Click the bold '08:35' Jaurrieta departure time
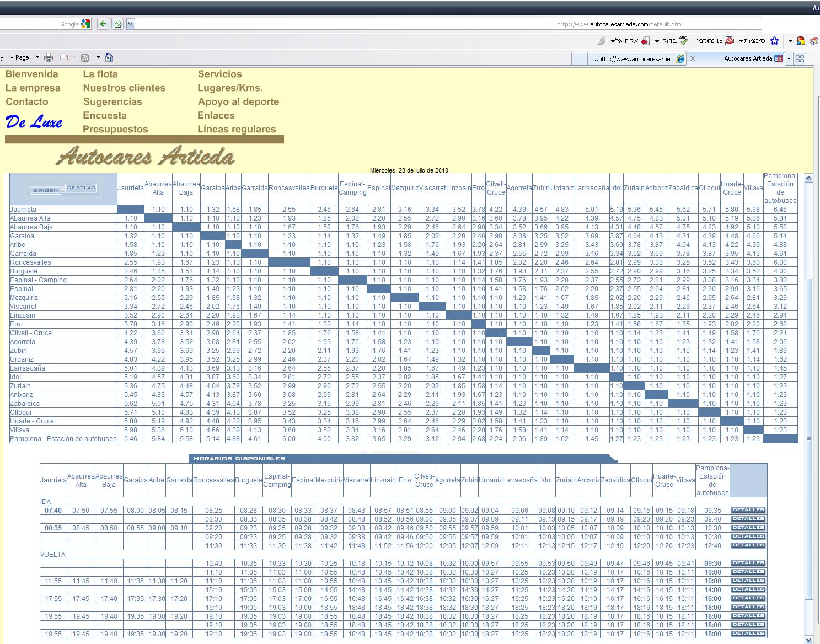The width and height of the screenshot is (820, 644). tap(53, 528)
